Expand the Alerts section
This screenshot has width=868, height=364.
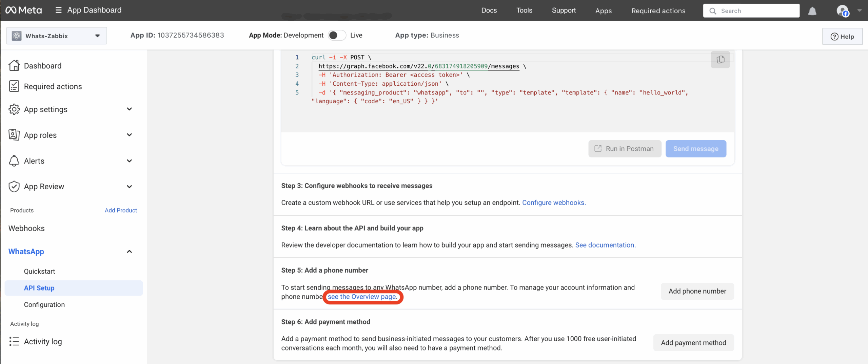pyautogui.click(x=129, y=160)
